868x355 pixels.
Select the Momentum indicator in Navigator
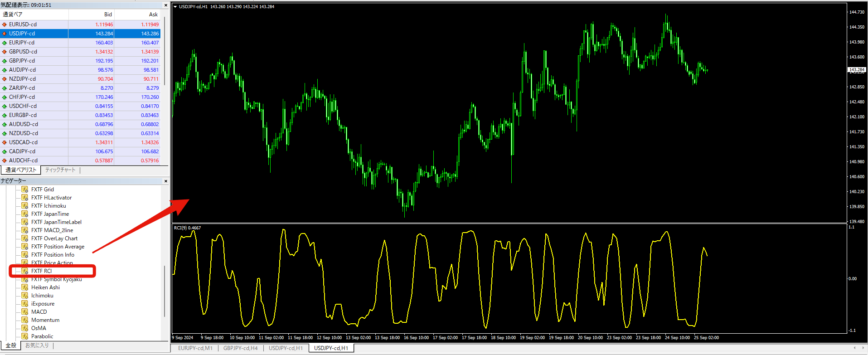click(x=45, y=320)
